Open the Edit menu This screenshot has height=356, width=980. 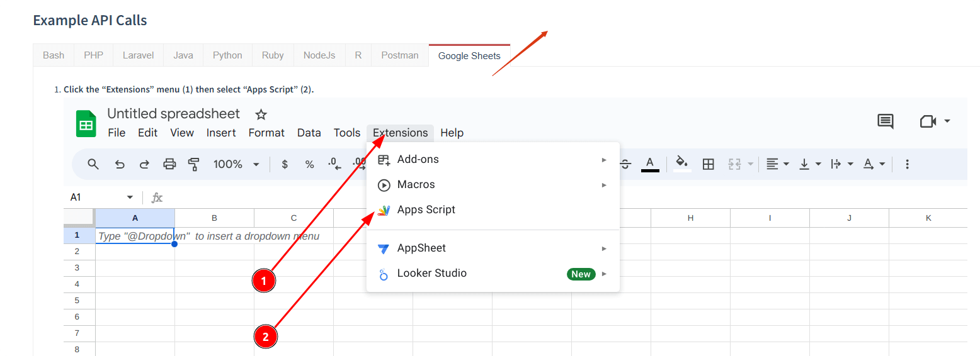(148, 133)
